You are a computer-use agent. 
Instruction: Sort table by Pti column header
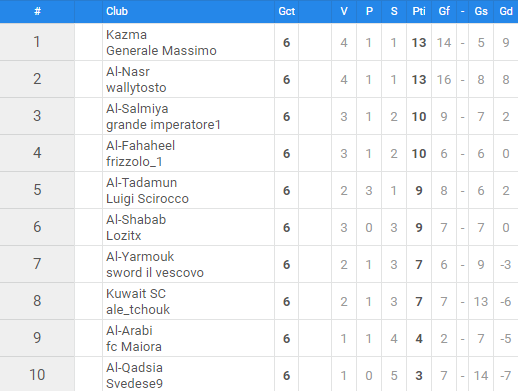tap(419, 11)
